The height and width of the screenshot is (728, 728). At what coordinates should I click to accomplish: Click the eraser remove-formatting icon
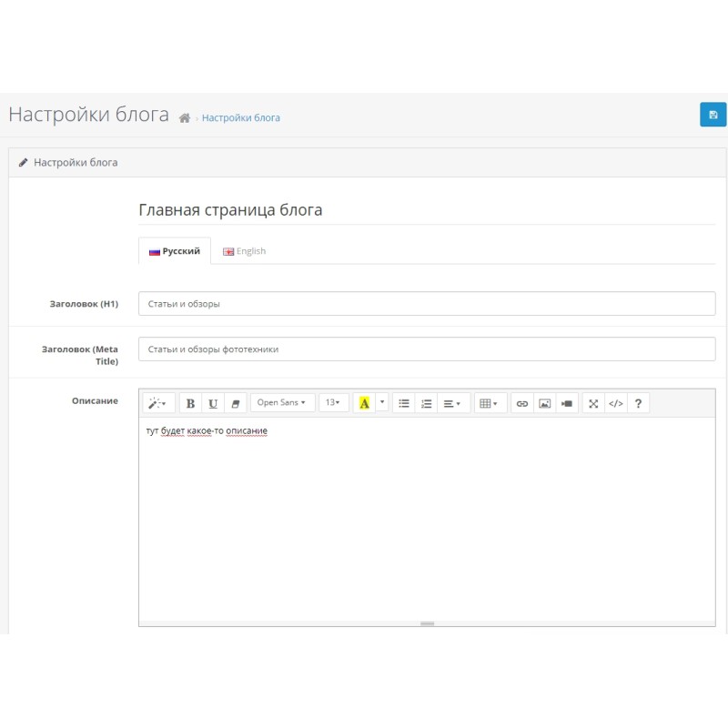[236, 403]
